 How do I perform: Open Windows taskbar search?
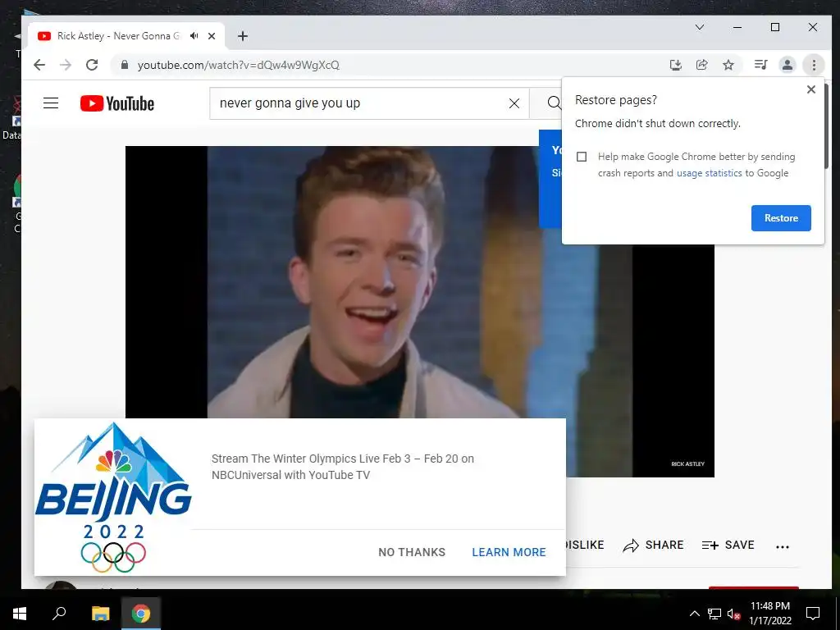coord(59,613)
